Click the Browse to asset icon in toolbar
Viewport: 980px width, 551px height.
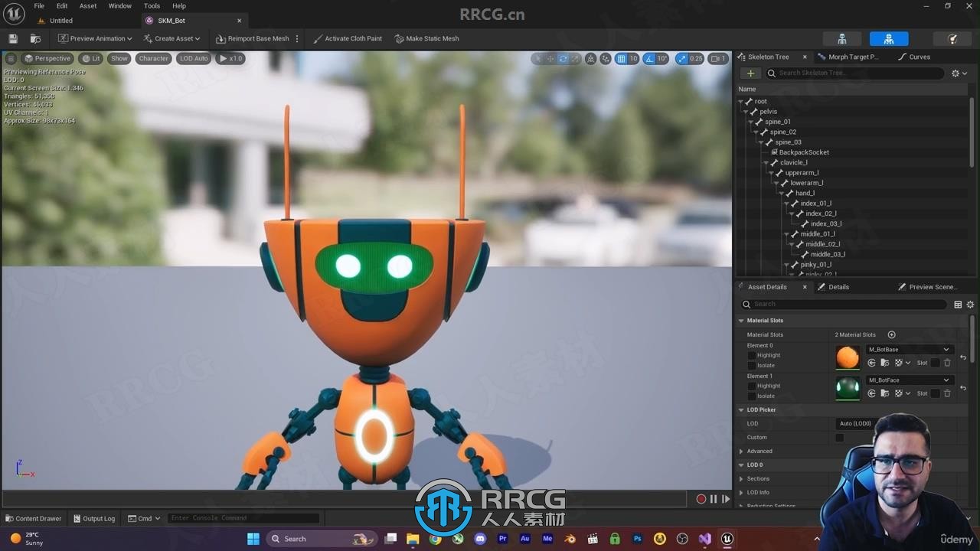(35, 38)
